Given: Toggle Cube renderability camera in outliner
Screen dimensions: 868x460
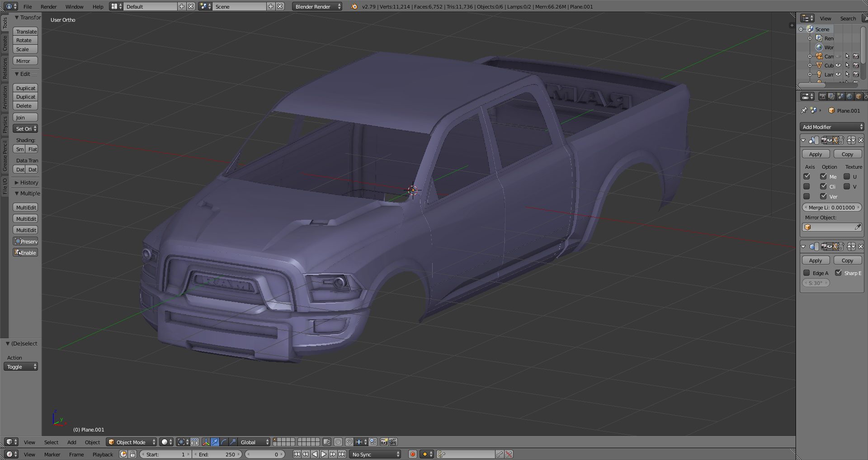Looking at the screenshot, I should (x=856, y=65).
